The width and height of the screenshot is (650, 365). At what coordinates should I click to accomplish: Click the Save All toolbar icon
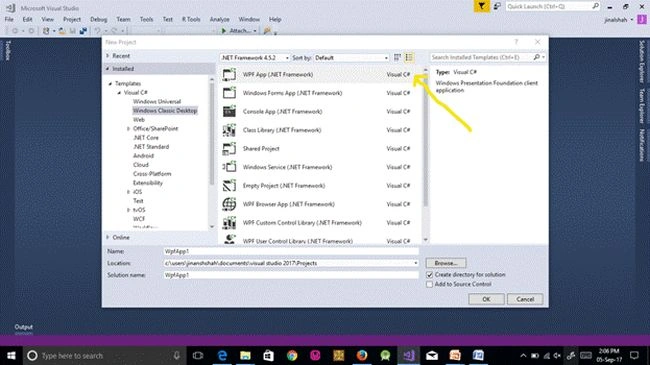point(83,31)
